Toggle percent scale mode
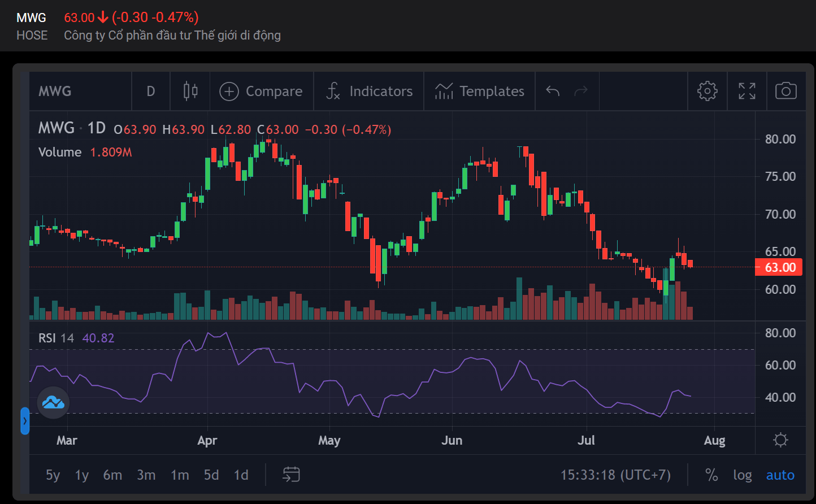The width and height of the screenshot is (816, 504). point(711,475)
